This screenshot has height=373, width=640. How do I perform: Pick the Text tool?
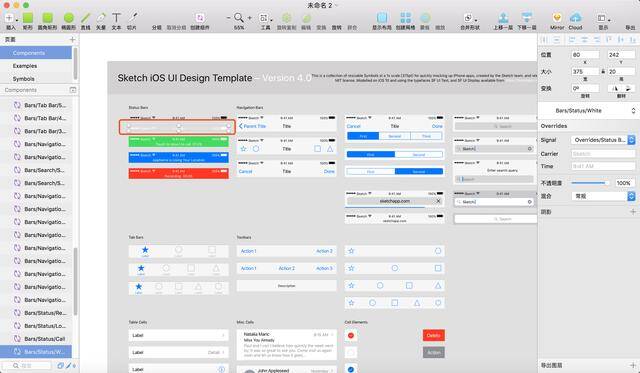[116, 18]
